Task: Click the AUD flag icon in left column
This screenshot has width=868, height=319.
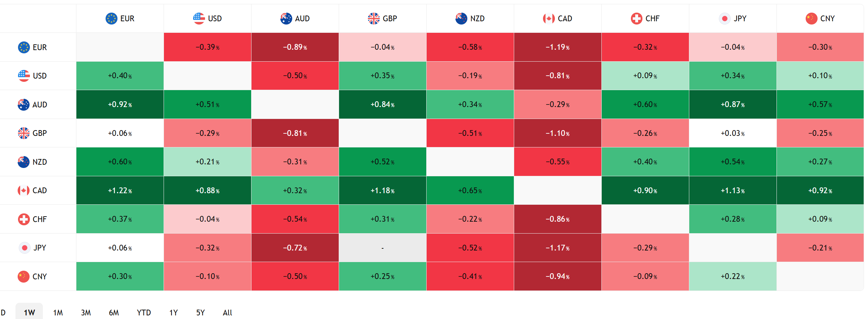Action: [24, 105]
